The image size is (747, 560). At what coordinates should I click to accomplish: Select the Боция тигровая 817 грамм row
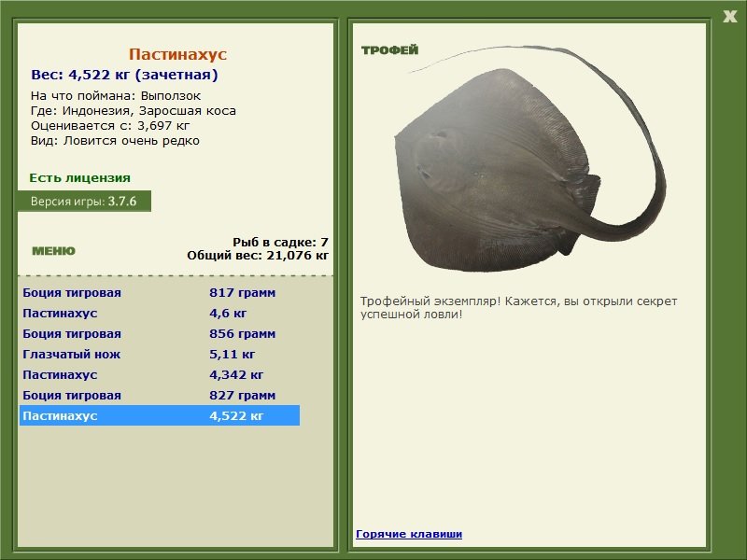click(159, 292)
